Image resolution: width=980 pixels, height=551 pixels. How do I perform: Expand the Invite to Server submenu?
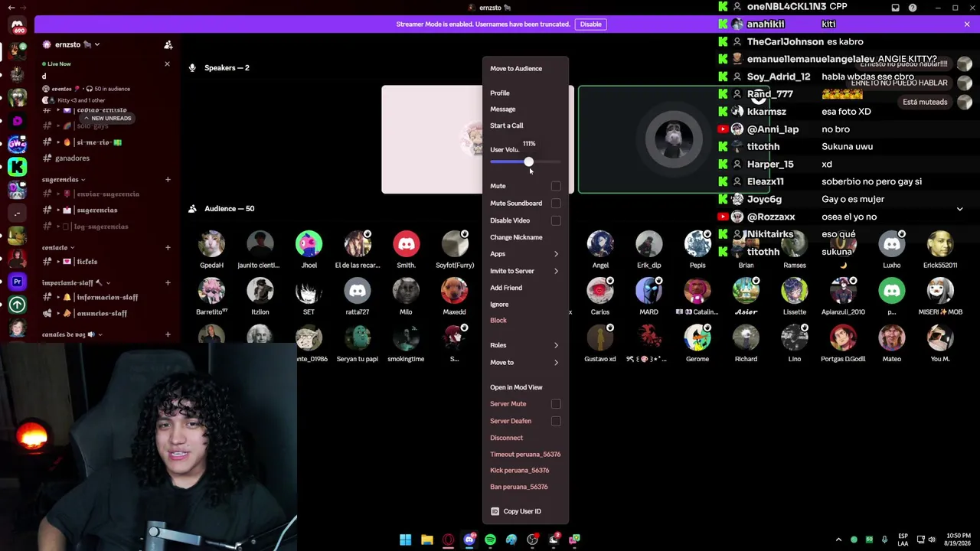tap(525, 271)
